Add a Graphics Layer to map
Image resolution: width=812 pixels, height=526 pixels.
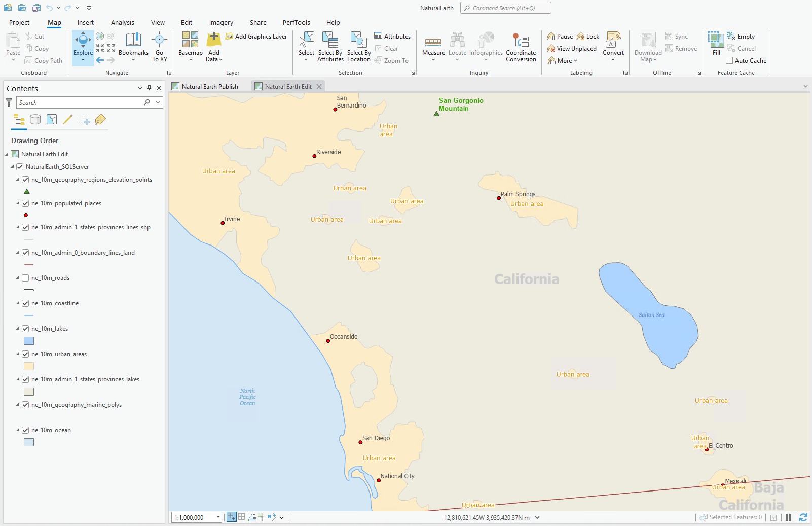(x=256, y=37)
